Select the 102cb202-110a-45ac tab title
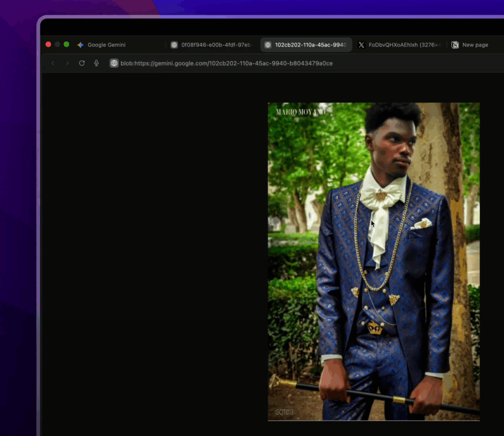504x436 pixels. coord(311,45)
